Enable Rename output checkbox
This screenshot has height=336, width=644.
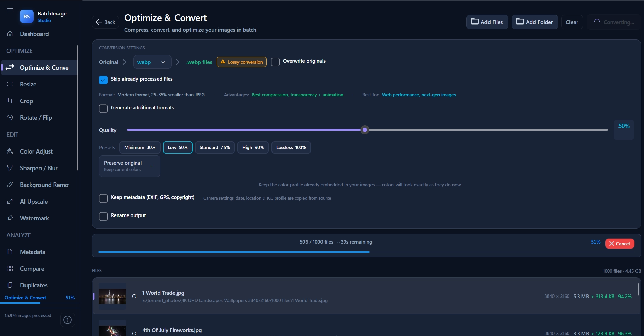click(x=103, y=217)
